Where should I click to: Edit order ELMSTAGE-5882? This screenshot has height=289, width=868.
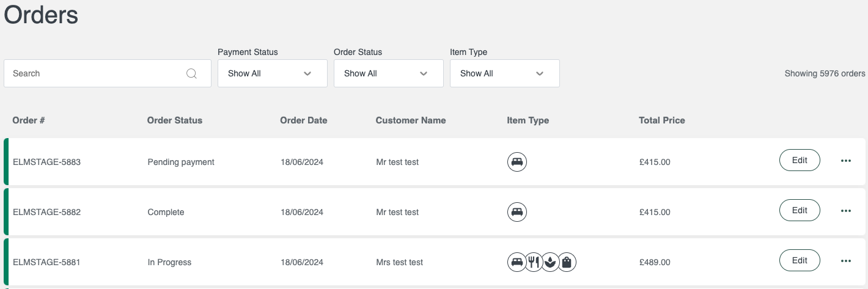point(800,211)
